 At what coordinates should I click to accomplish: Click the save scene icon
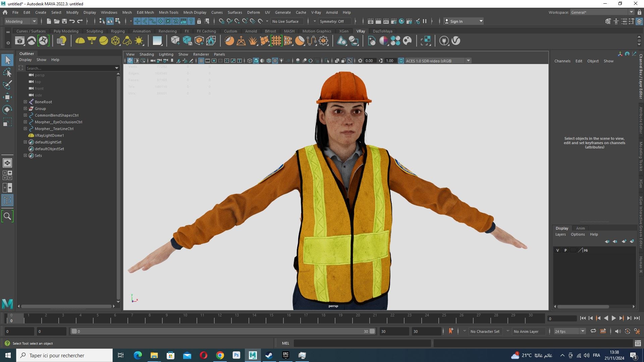click(x=64, y=21)
